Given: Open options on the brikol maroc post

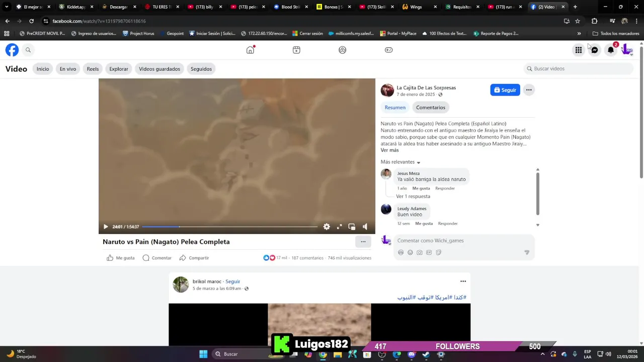Looking at the screenshot, I should [x=463, y=282].
